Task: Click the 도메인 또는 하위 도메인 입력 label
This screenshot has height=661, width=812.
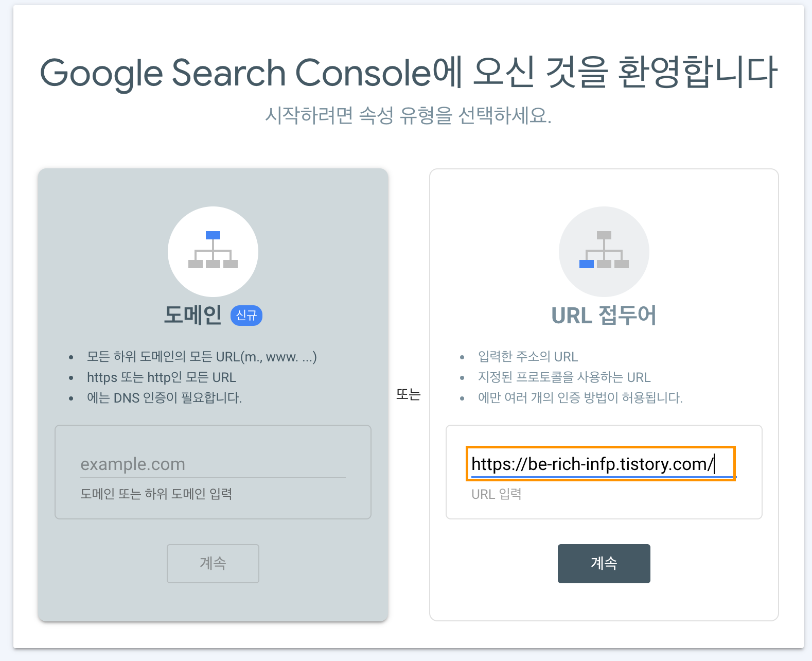Action: pos(156,494)
